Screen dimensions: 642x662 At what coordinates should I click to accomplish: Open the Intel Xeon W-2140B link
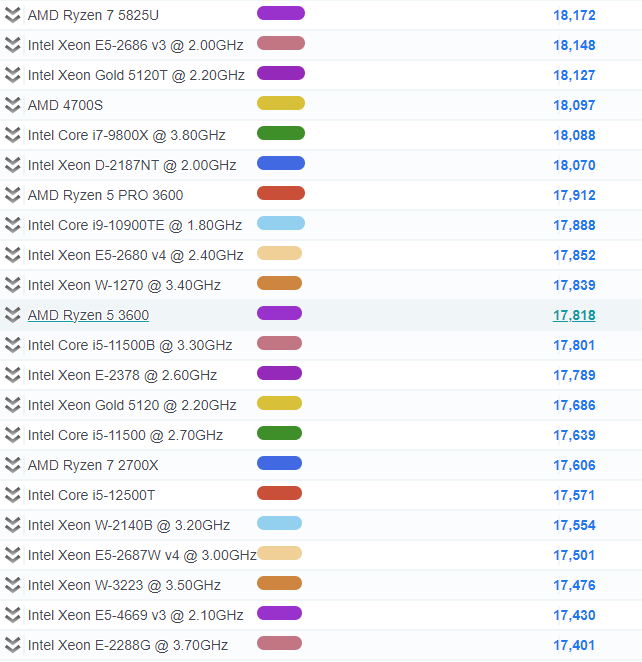(129, 525)
